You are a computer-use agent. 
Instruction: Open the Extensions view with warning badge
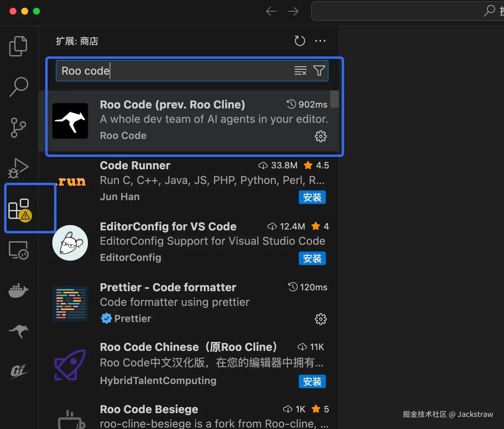pyautogui.click(x=18, y=208)
